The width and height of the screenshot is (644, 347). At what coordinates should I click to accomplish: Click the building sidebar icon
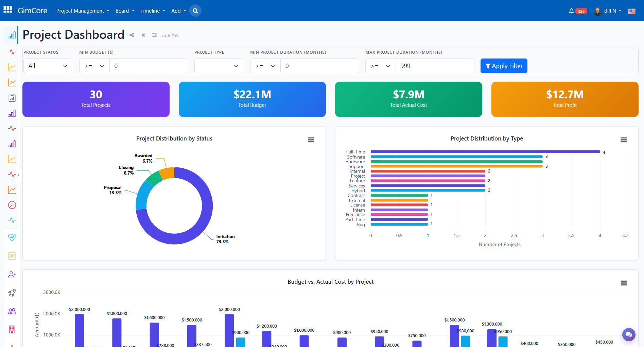pos(12,329)
